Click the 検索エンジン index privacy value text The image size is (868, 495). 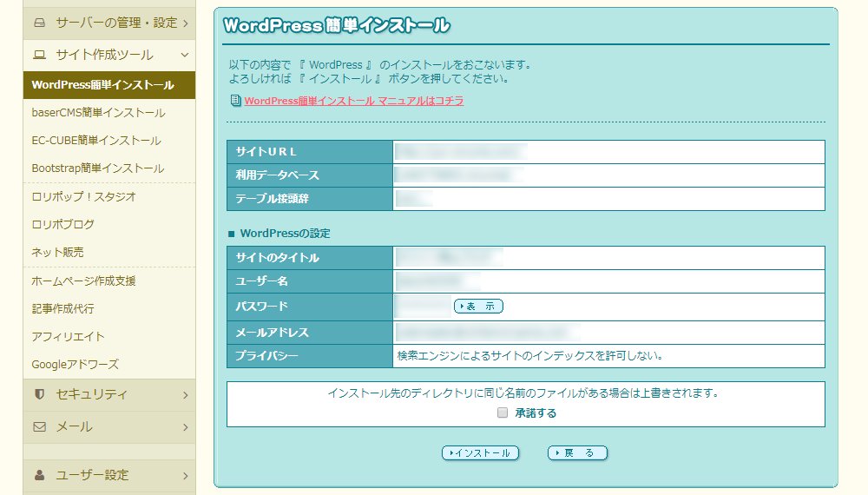pyautogui.click(x=529, y=356)
